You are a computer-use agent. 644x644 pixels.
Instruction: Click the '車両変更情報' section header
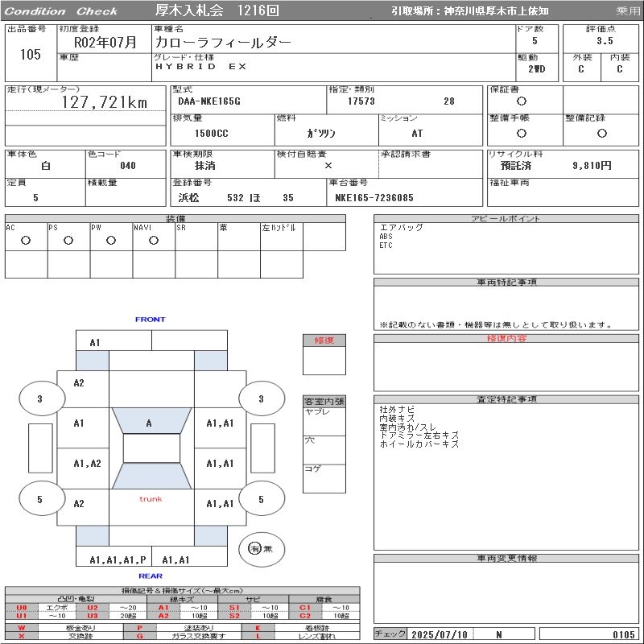click(x=506, y=558)
